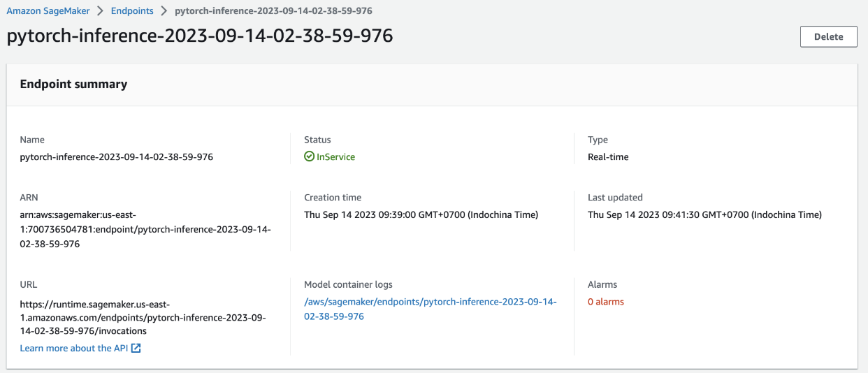Click the page title pytorch-inference heading
Image resolution: width=868 pixels, height=373 pixels.
click(x=200, y=36)
